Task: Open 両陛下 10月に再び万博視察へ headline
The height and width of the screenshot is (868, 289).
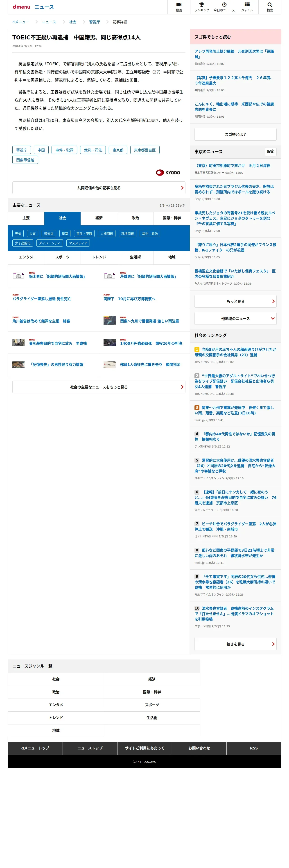Action: pos(129,299)
